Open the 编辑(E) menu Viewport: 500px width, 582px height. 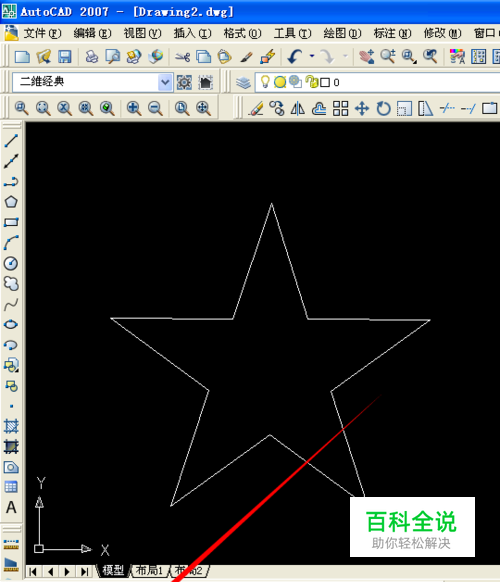(x=92, y=34)
